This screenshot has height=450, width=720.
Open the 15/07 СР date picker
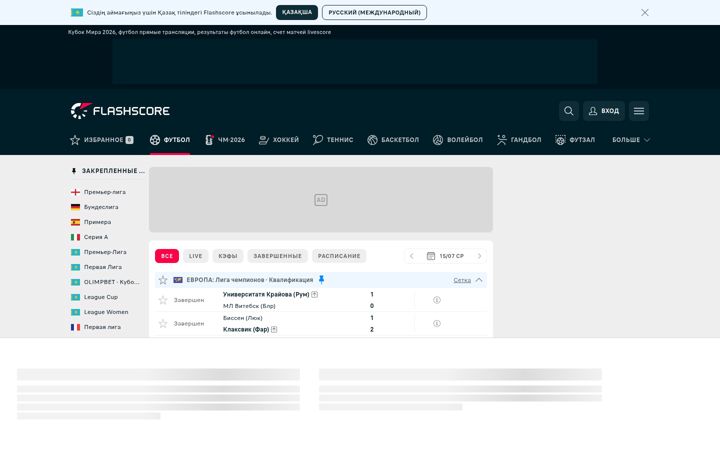coord(445,256)
